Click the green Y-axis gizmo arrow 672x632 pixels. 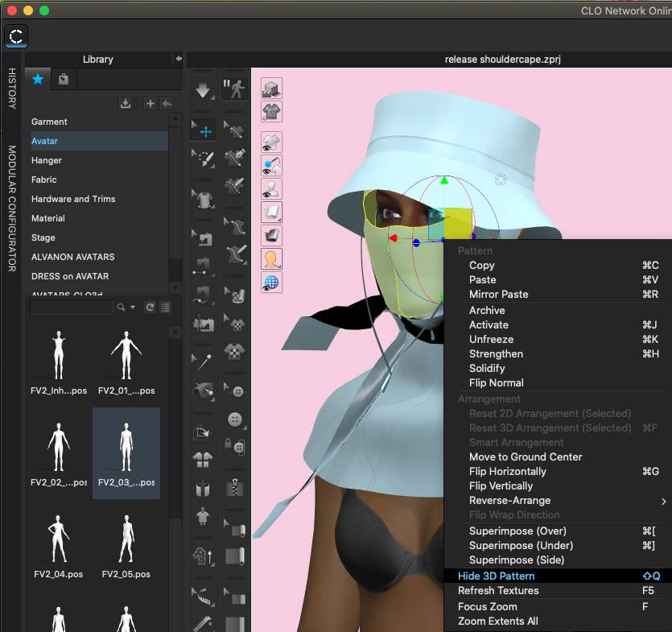(444, 180)
